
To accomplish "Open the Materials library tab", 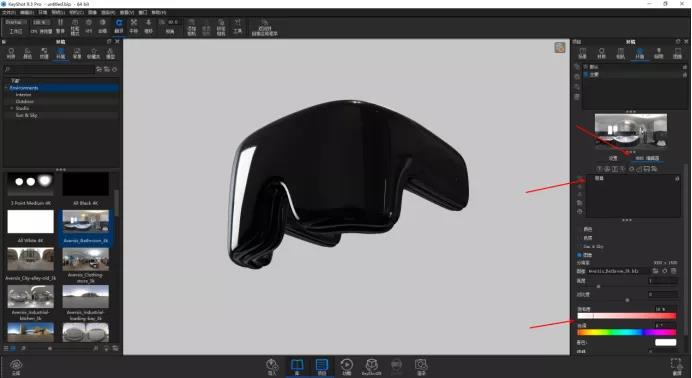I will (x=11, y=53).
